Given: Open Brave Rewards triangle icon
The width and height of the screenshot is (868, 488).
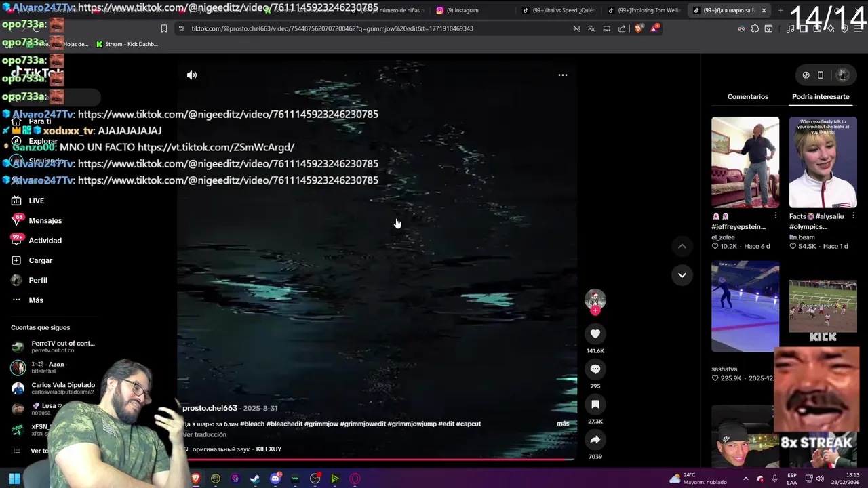Looking at the screenshot, I should pos(654,28).
